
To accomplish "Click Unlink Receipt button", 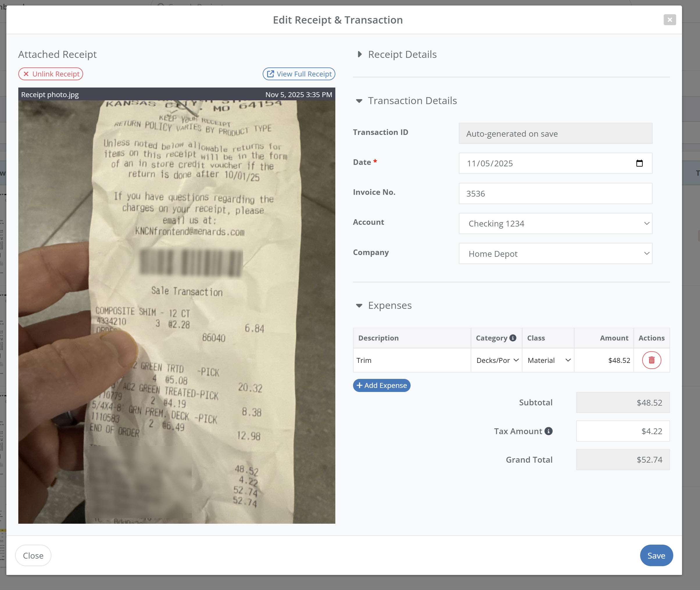I will click(51, 74).
